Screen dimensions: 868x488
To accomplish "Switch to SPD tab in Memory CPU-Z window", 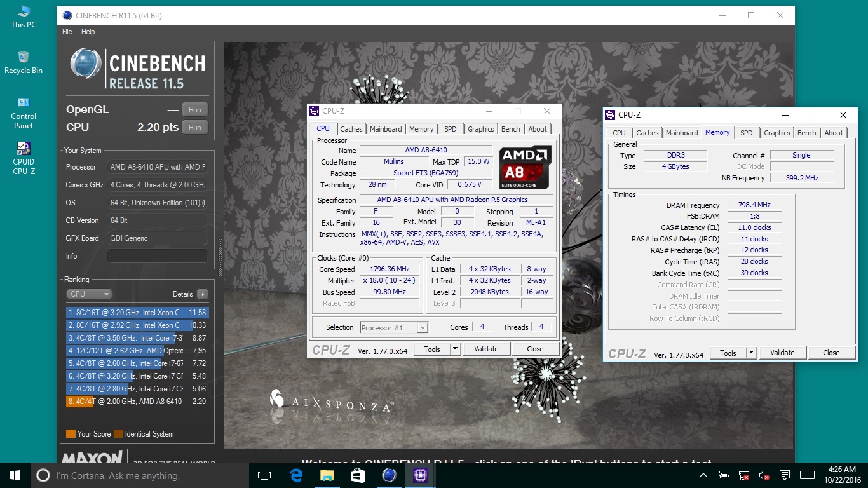I will click(747, 133).
